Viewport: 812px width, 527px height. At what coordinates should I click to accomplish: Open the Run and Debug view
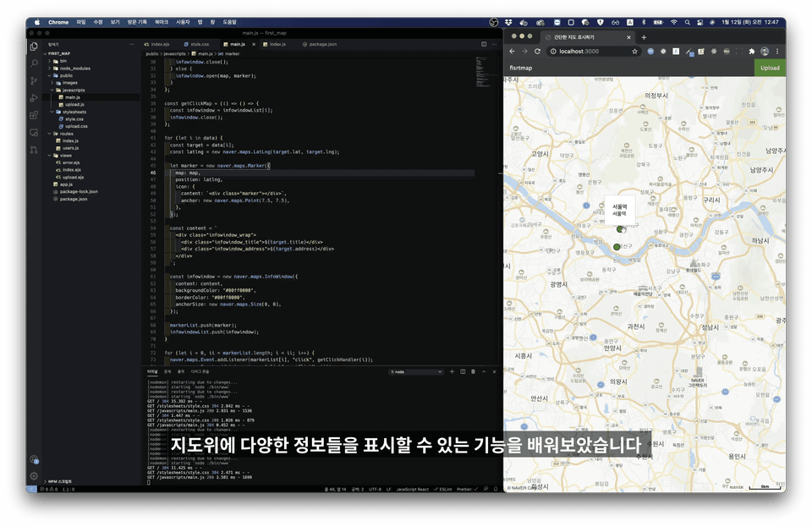coord(34,98)
